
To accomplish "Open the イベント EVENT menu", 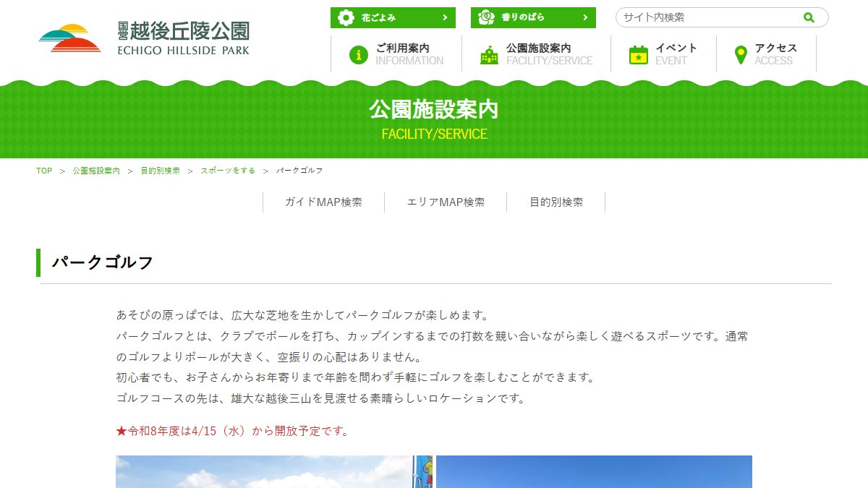I will 663,54.
